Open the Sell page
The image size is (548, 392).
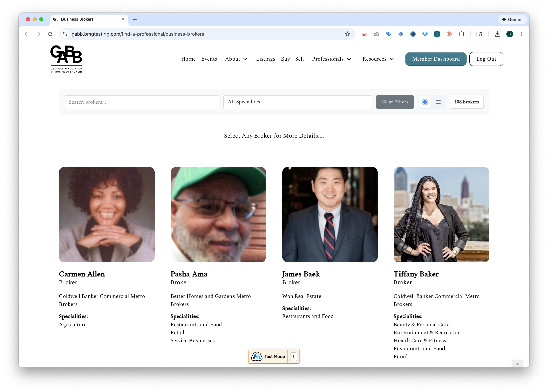click(299, 59)
